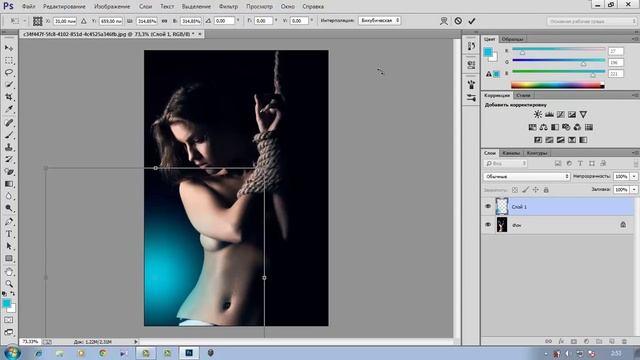Open status bar info arrow

(136, 342)
